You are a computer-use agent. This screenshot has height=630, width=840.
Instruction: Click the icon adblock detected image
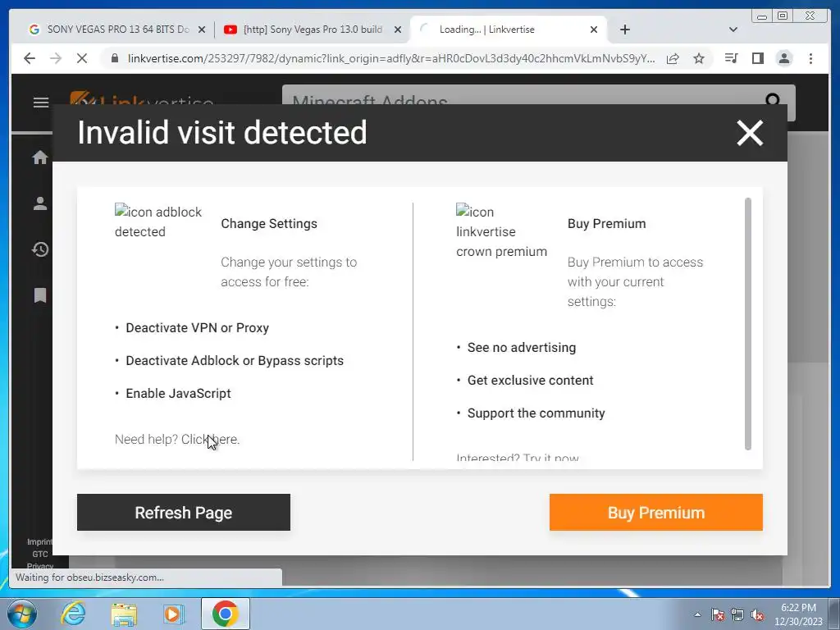[158, 221]
